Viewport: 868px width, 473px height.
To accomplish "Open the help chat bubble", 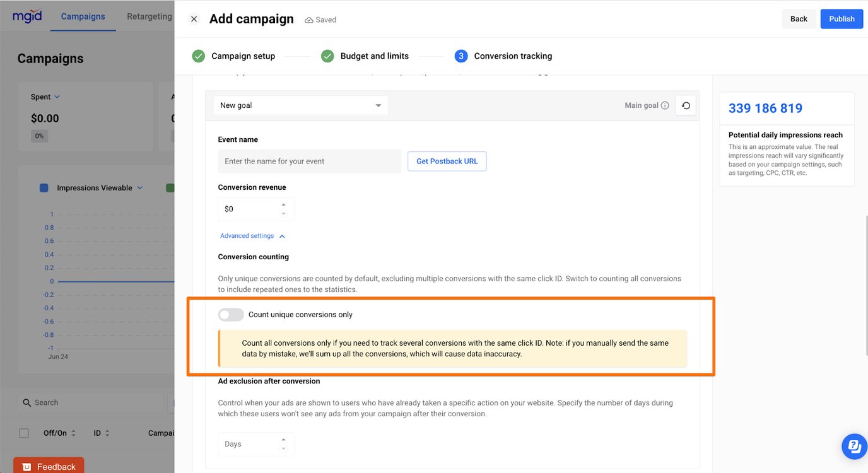I will coord(854,446).
